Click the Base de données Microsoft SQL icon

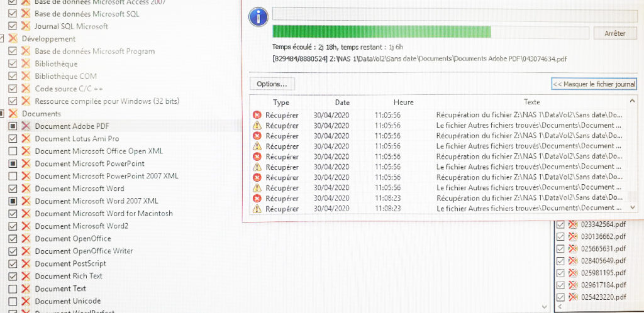[x=26, y=14]
